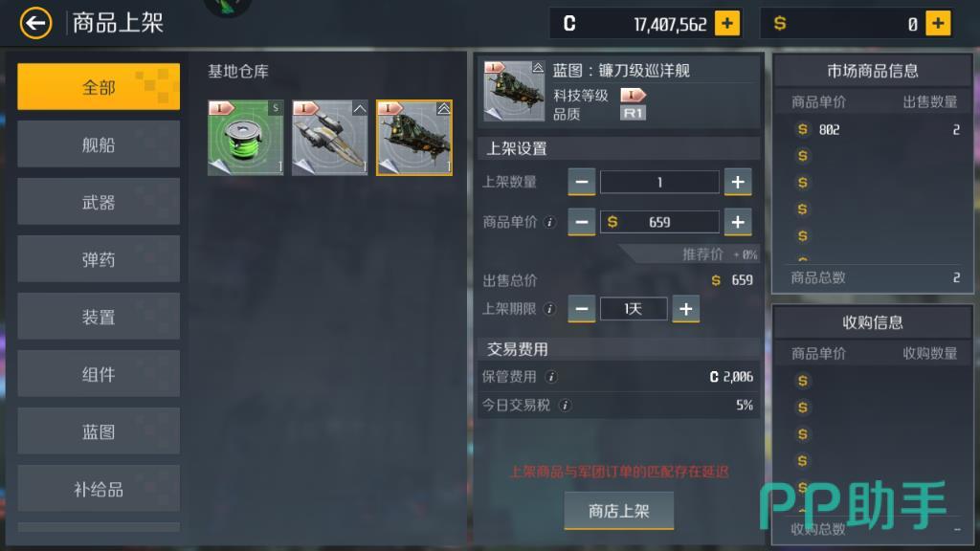Add more C currency with plus icon
The image size is (980, 551).
click(727, 24)
